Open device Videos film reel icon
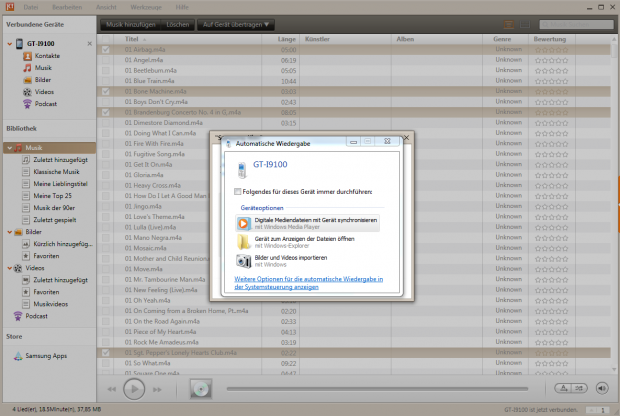The height and width of the screenshot is (416, 620). [x=27, y=92]
